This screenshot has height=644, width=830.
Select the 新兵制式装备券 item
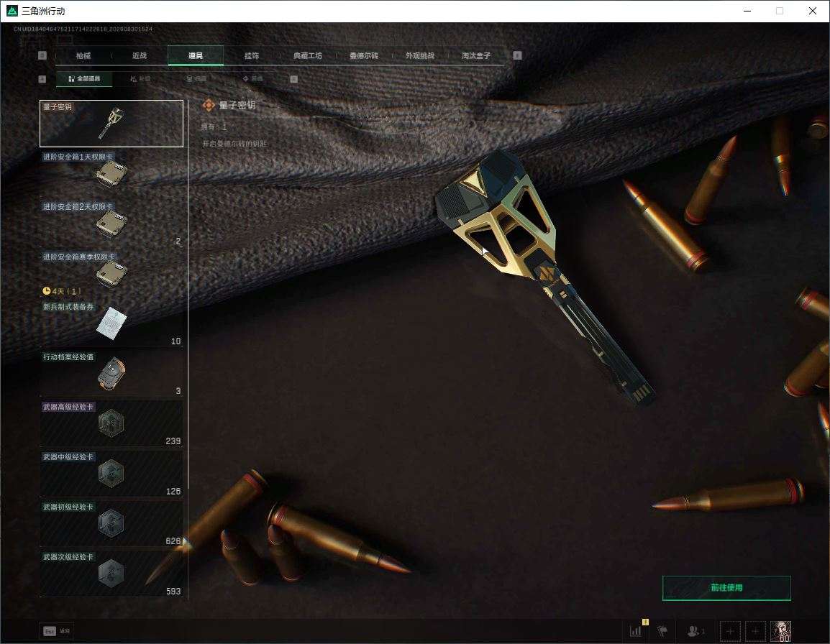point(111,323)
